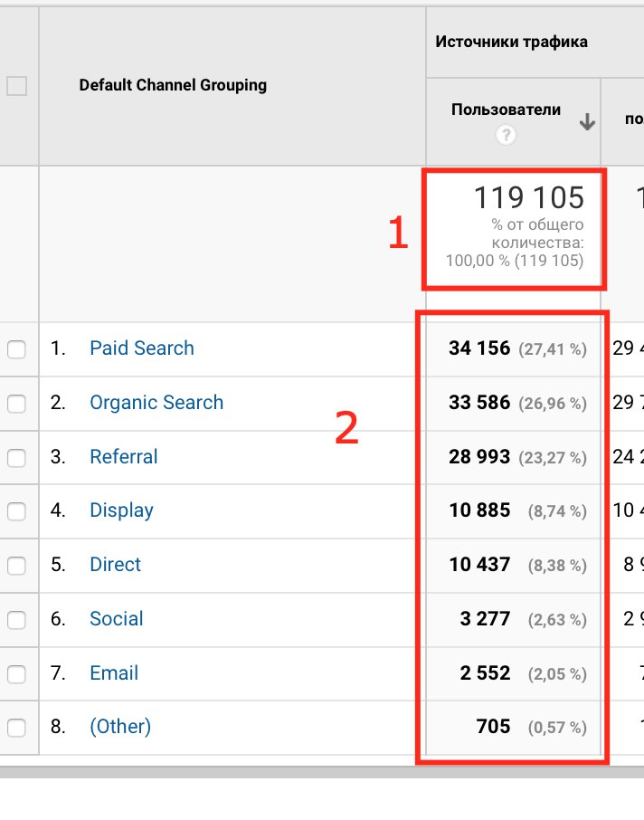Toggle the select-all checkbox in header
644x820 pixels.
pos(17,87)
